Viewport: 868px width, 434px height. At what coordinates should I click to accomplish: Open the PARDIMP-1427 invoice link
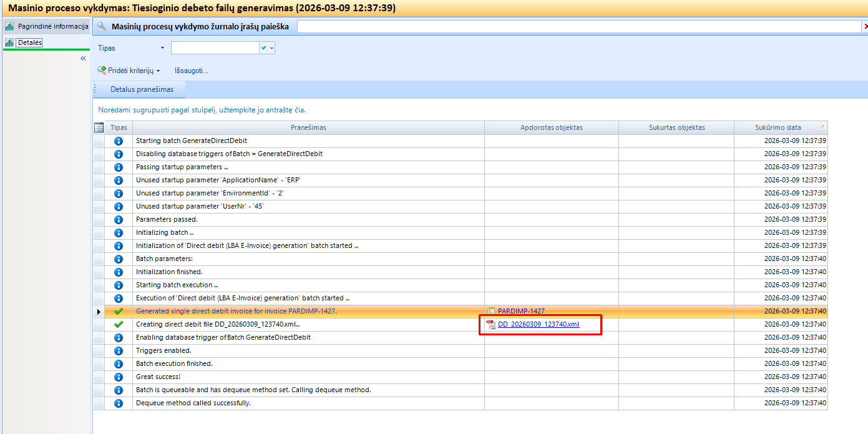click(521, 311)
